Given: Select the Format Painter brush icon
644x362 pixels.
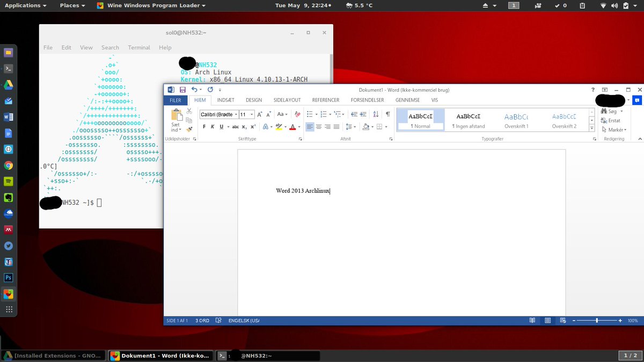Looking at the screenshot, I should [189, 129].
